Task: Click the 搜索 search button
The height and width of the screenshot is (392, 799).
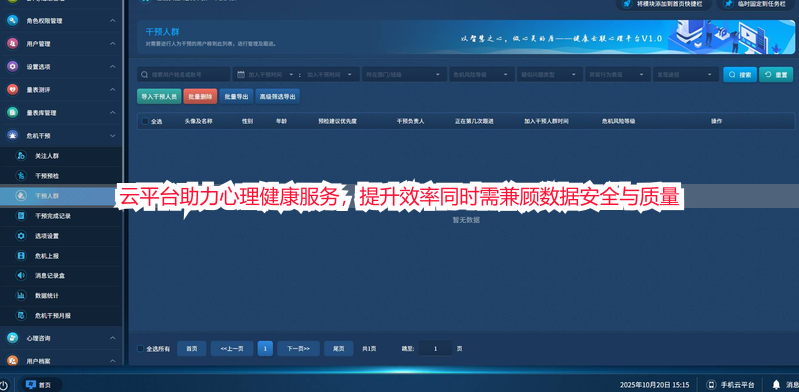Action: 740,74
